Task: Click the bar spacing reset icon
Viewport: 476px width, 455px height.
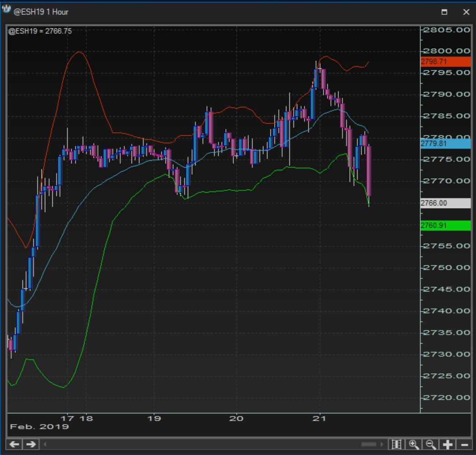Action: coord(397,444)
